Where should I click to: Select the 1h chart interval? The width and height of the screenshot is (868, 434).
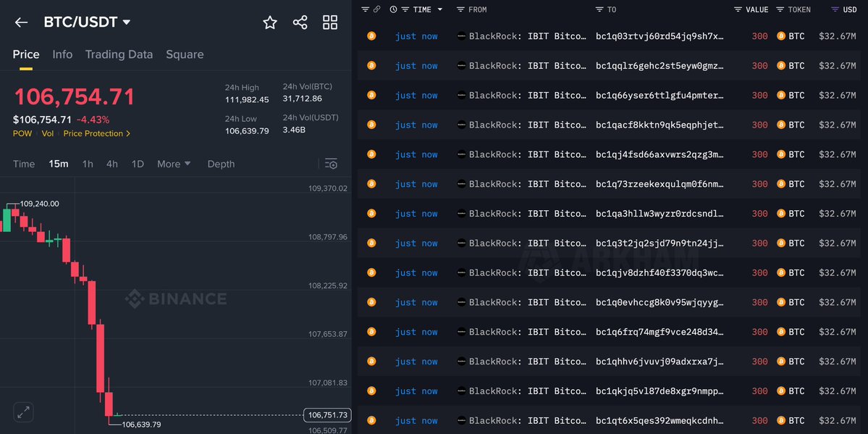(x=88, y=164)
